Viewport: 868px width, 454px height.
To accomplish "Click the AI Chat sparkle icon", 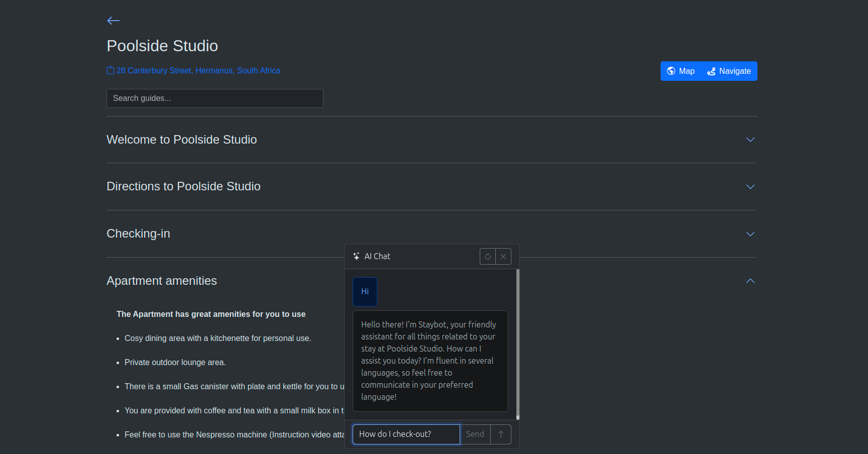I will pos(356,256).
